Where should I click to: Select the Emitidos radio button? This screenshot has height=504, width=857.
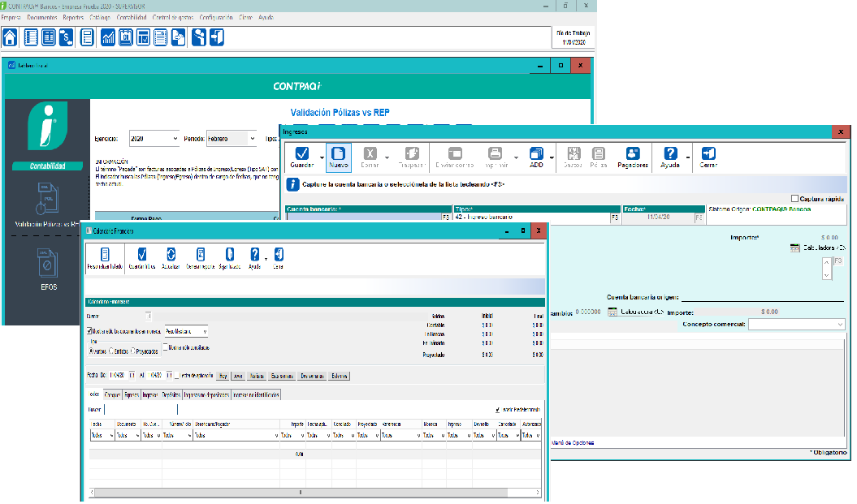(x=111, y=351)
